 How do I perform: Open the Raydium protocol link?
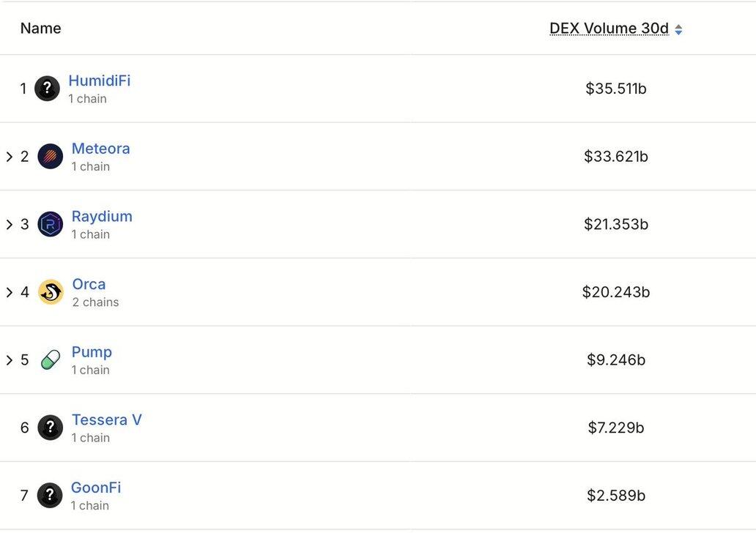tap(102, 217)
